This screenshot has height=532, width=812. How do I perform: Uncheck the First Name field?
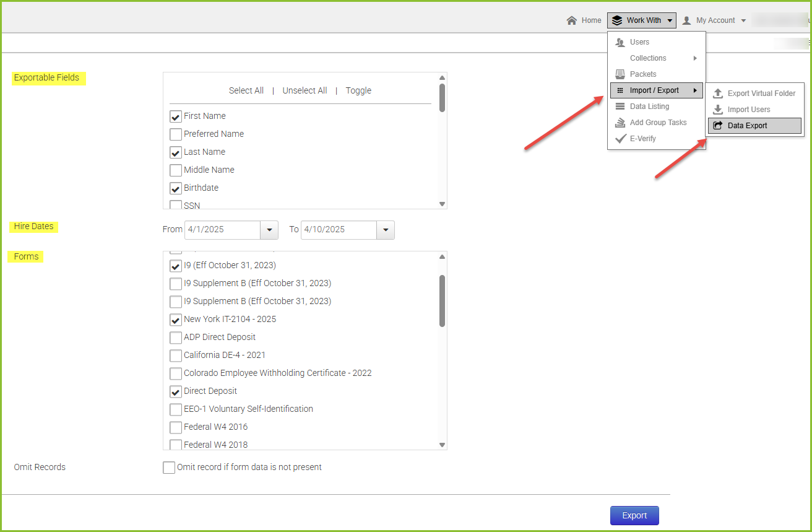click(x=176, y=116)
